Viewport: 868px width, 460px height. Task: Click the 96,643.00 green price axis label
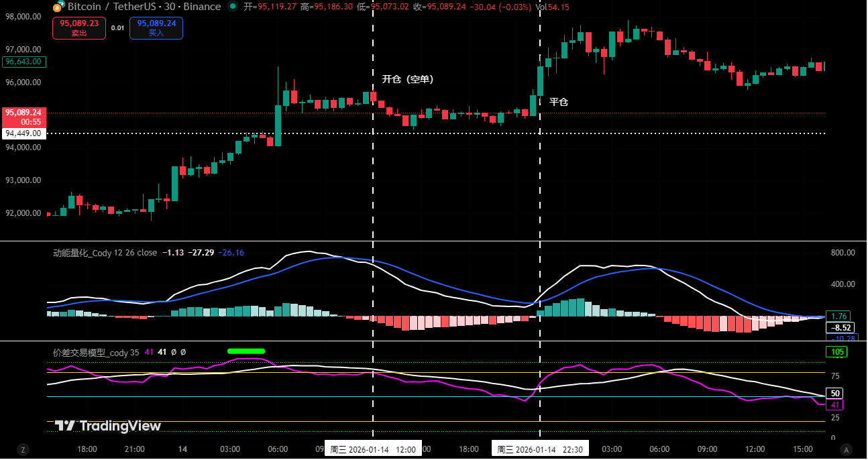pos(23,62)
